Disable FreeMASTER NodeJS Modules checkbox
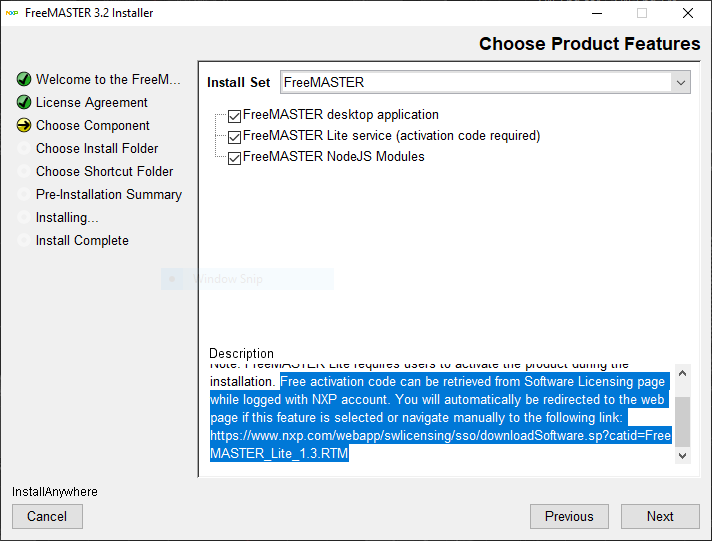 click(x=235, y=157)
